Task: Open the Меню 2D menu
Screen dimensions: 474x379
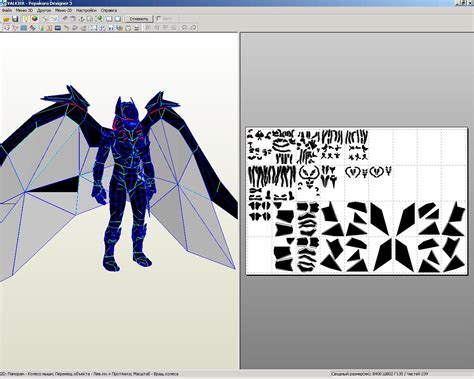Action: [63, 10]
